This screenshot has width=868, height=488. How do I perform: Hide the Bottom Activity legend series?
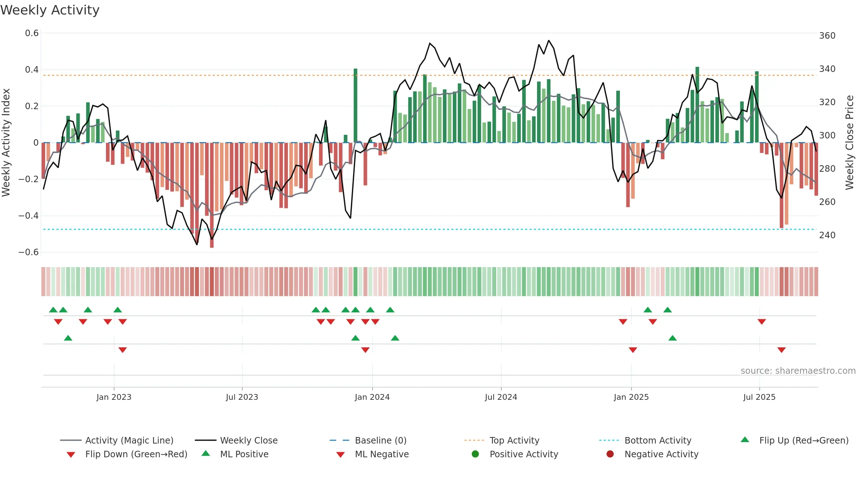point(645,440)
